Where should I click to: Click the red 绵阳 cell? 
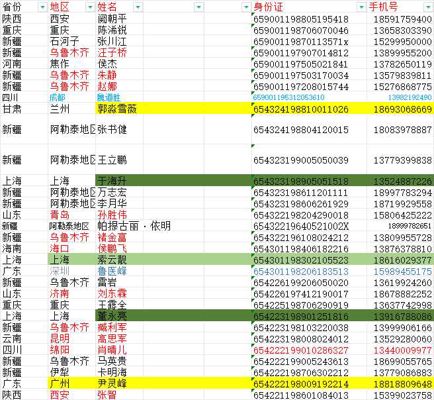pyautogui.click(x=72, y=350)
